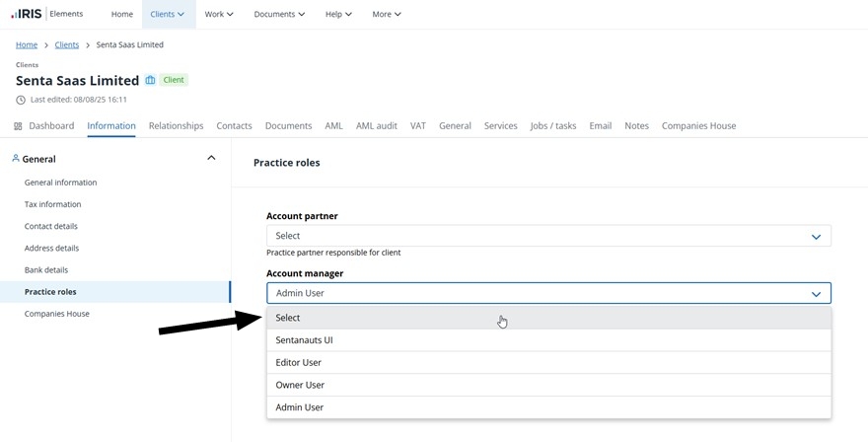Select Tax information in sidebar
The height and width of the screenshot is (442, 868).
click(x=53, y=204)
